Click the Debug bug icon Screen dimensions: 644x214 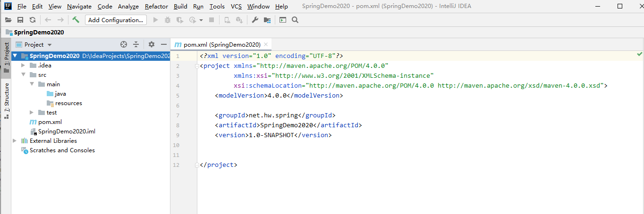click(168, 20)
